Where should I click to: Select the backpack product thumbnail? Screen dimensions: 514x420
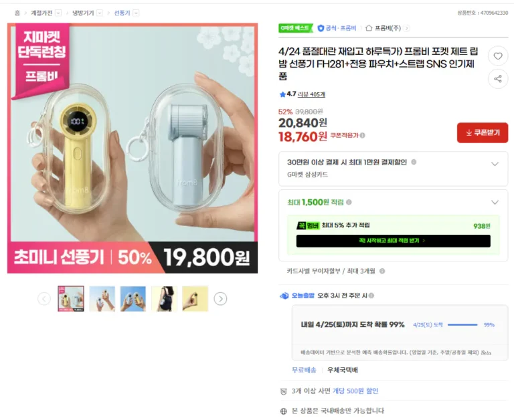coord(164,298)
